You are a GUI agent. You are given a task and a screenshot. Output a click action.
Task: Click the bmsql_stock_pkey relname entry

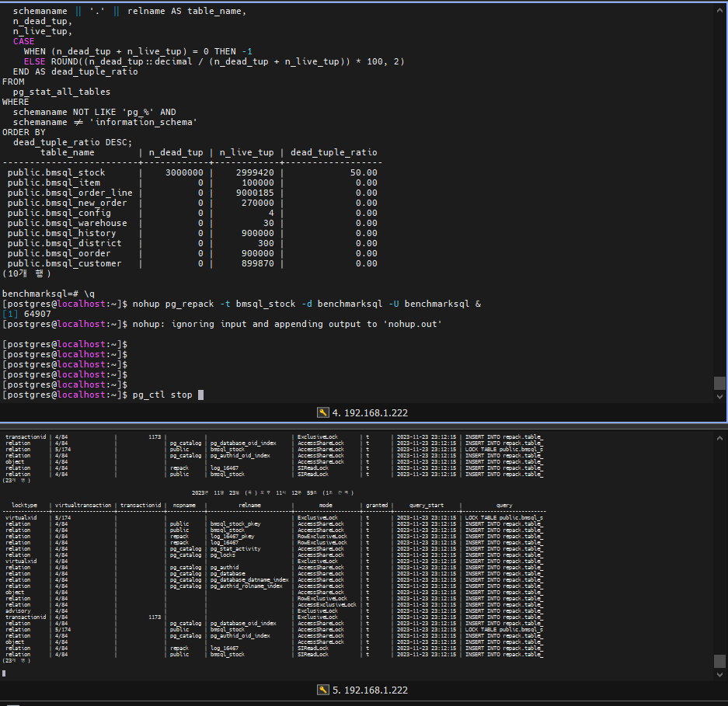point(236,523)
